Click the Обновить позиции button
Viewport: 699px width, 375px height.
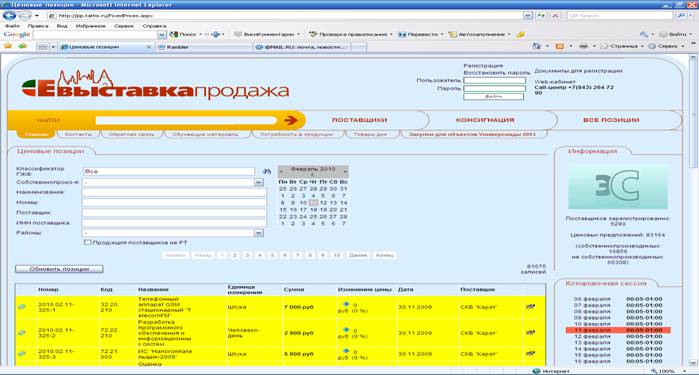[x=59, y=269]
